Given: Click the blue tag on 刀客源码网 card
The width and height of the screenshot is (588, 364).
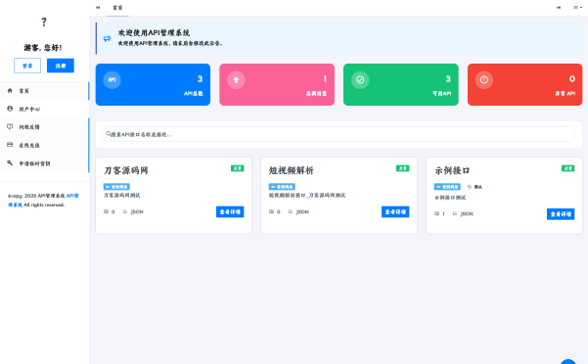Looking at the screenshot, I should 116,186.
